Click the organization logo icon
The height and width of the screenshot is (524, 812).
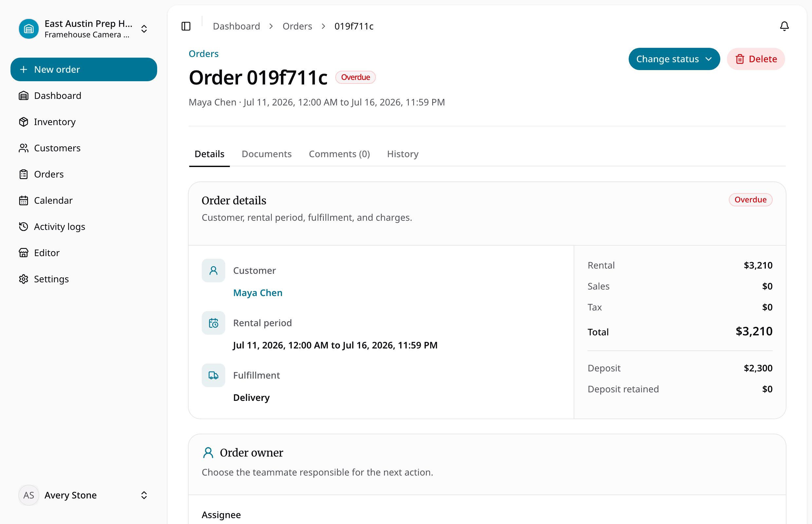click(x=29, y=29)
